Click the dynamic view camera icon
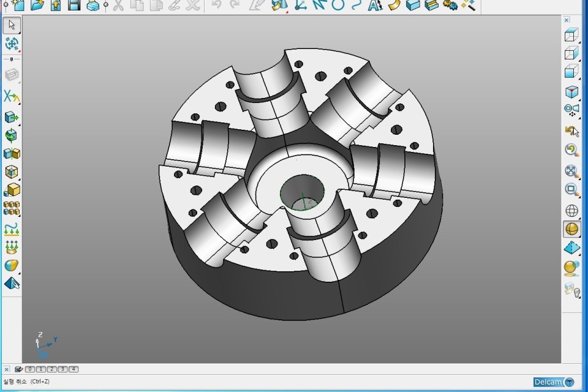This screenshot has width=588, height=392. (x=571, y=110)
